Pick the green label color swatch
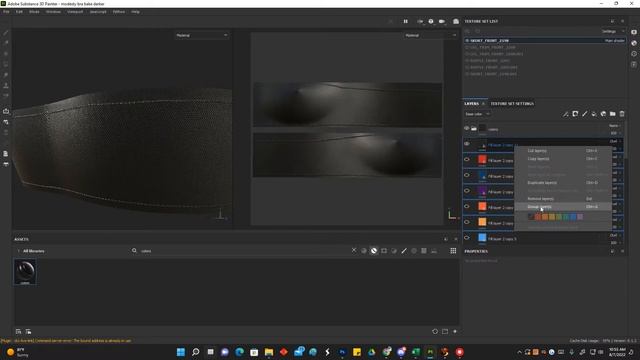This screenshot has height=360, width=640. click(x=559, y=217)
